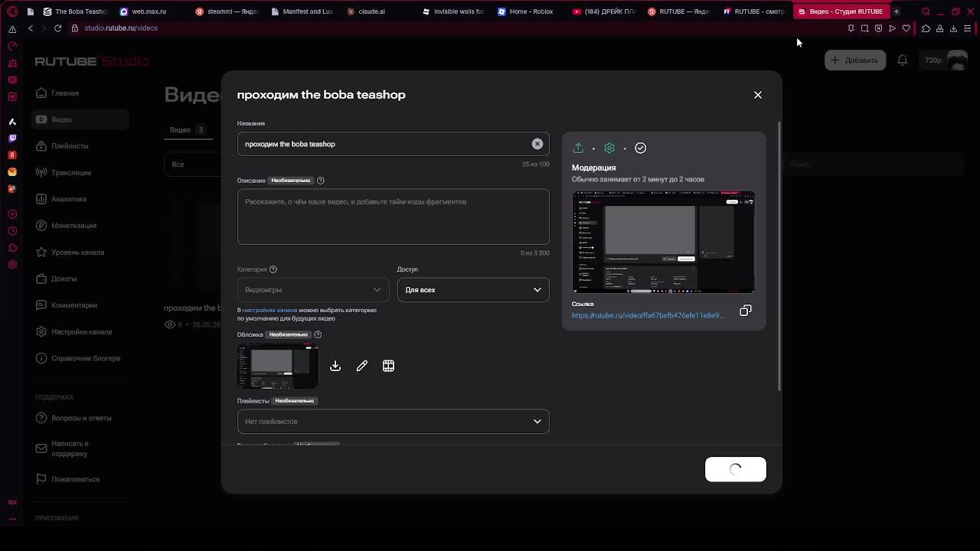This screenshot has height=551, width=980.
Task: Open the description help tooltip icon
Action: click(x=321, y=181)
